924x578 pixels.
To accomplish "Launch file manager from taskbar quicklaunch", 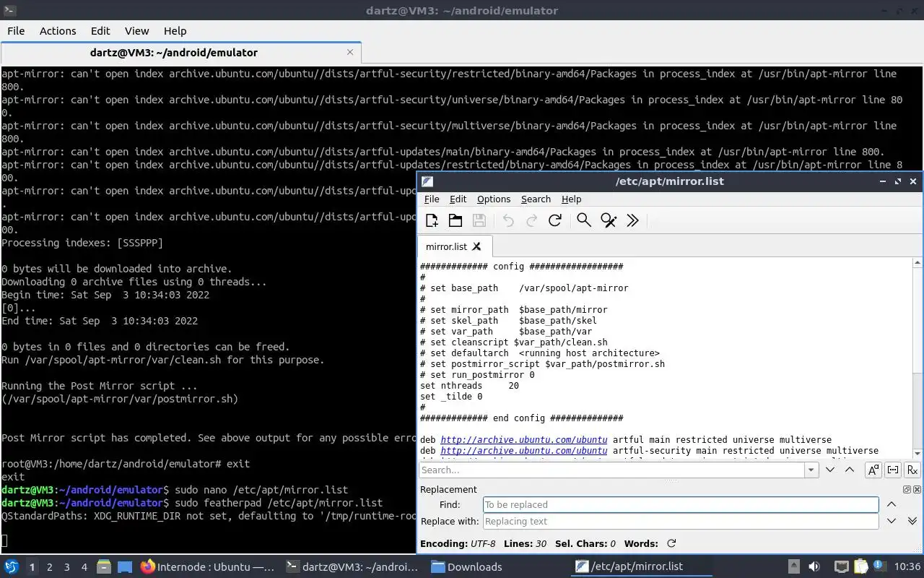I will tap(104, 567).
